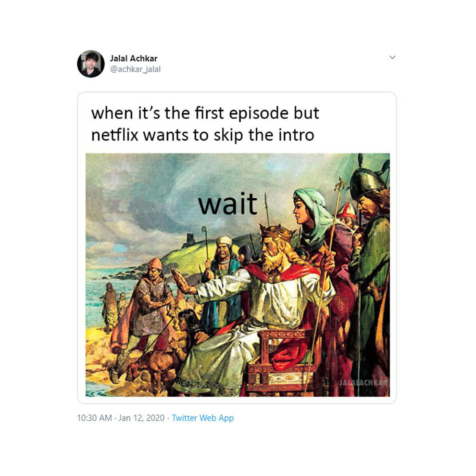Click the JALALACHKAR watermark in the image
476x476 pixels.
363,382
